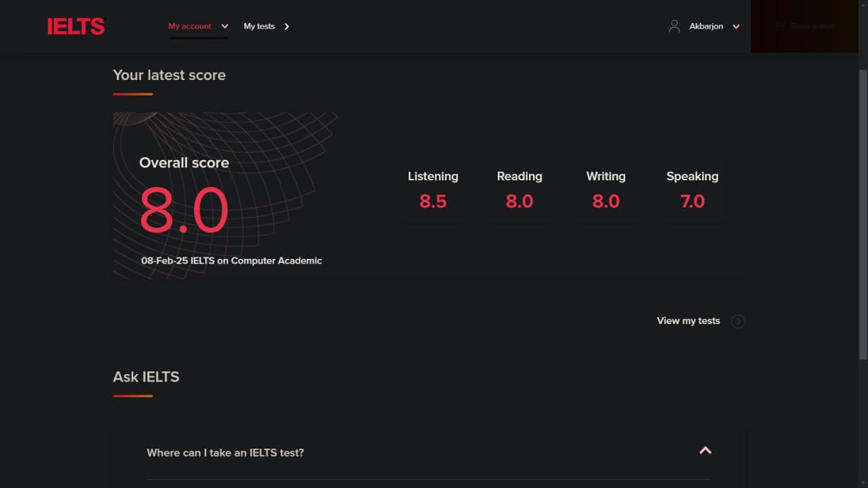Viewport: 868px width, 488px height.
Task: Click the Your latest score heading
Action: pyautogui.click(x=169, y=75)
